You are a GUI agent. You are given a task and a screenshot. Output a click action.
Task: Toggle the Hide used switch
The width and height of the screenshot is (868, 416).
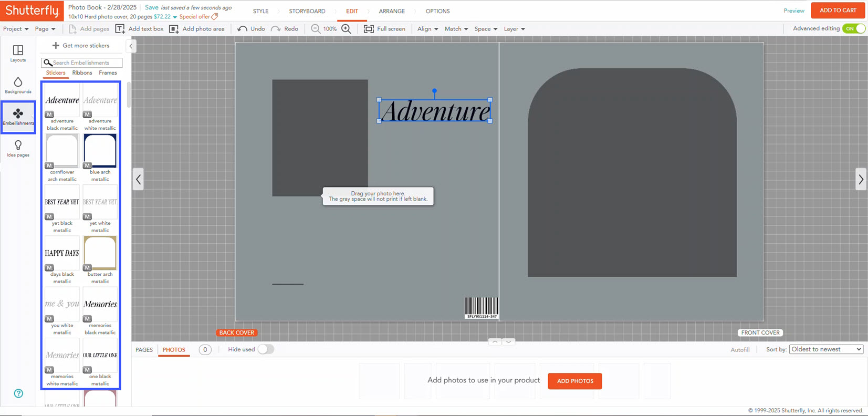point(266,349)
